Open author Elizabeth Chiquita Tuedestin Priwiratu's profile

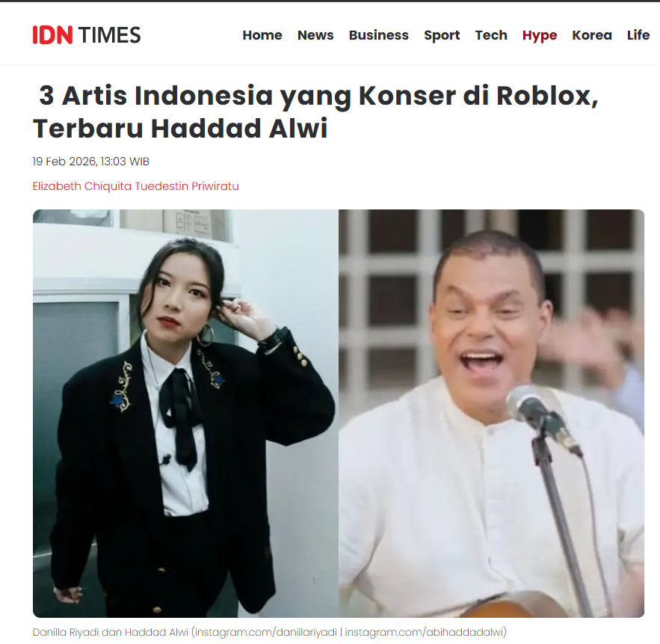(135, 186)
